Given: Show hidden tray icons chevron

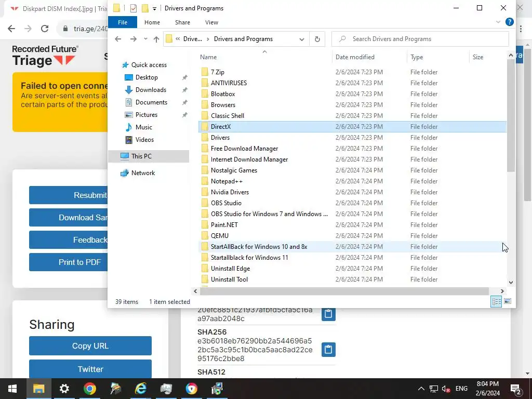Looking at the screenshot, I should pos(421,389).
